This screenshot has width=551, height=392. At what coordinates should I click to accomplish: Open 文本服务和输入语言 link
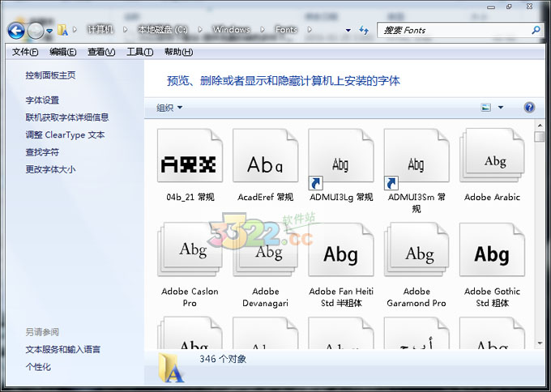click(x=63, y=350)
